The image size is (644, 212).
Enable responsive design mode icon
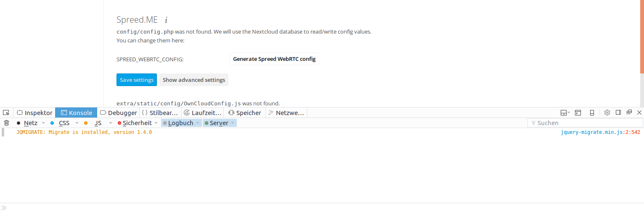tap(592, 113)
